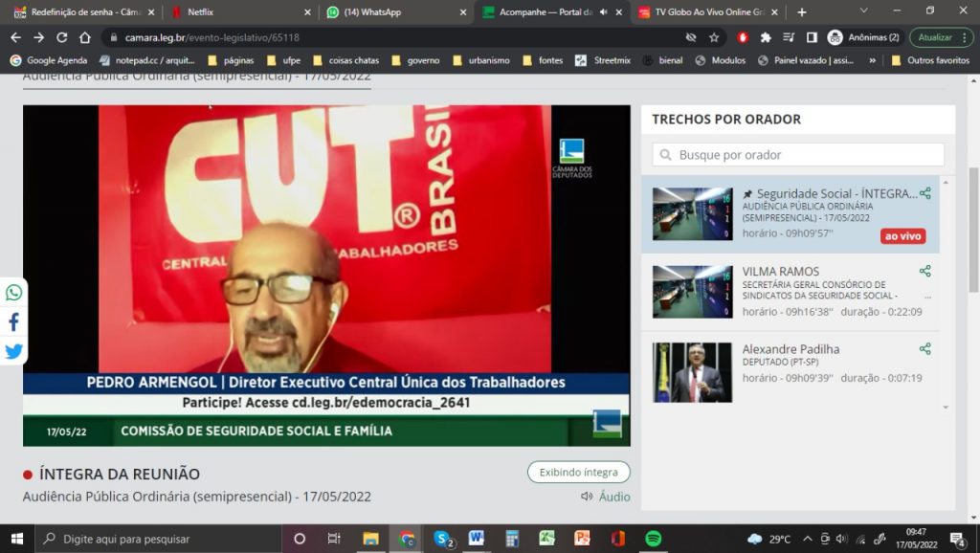
Task: Click the browser forward arrow
Action: click(38, 37)
